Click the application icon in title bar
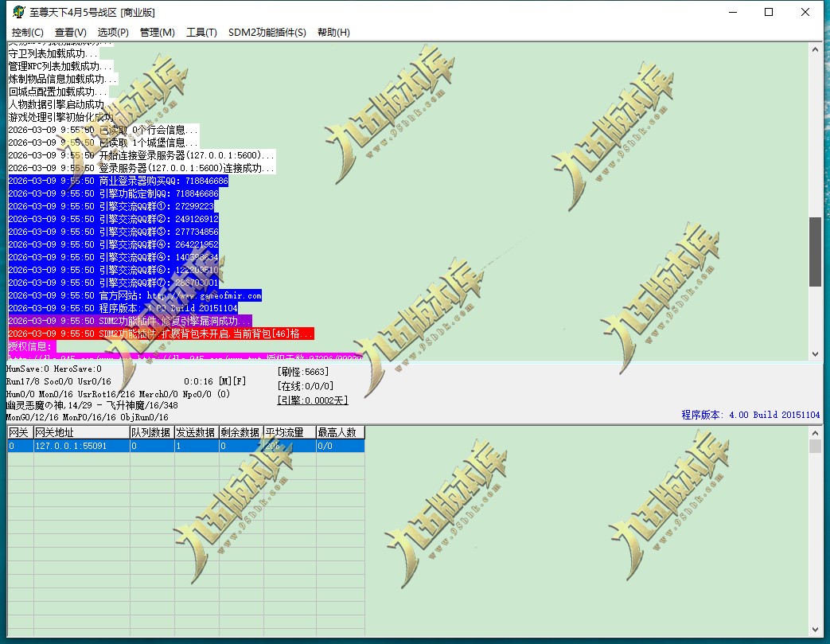 [19, 12]
